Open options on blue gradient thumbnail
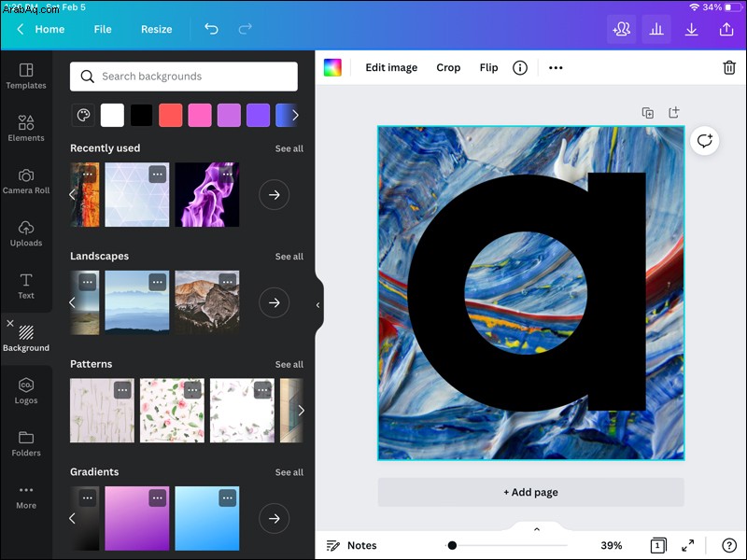 (228, 498)
